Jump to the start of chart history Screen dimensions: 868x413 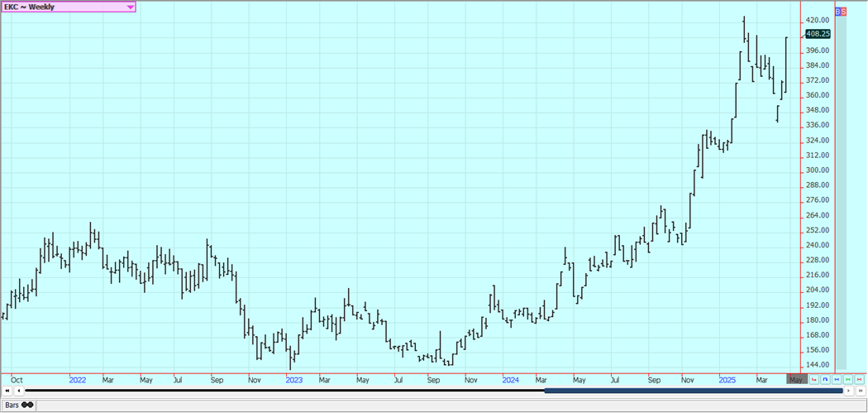pyautogui.click(x=7, y=391)
